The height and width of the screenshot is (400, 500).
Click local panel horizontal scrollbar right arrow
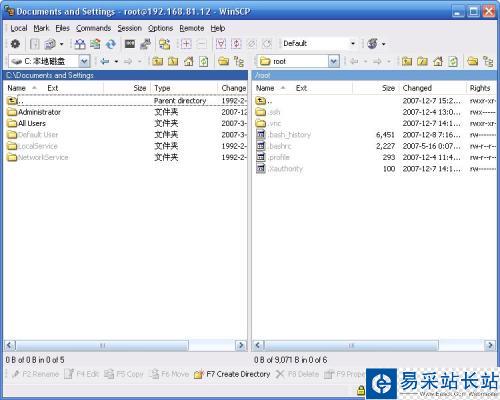pos(241,345)
